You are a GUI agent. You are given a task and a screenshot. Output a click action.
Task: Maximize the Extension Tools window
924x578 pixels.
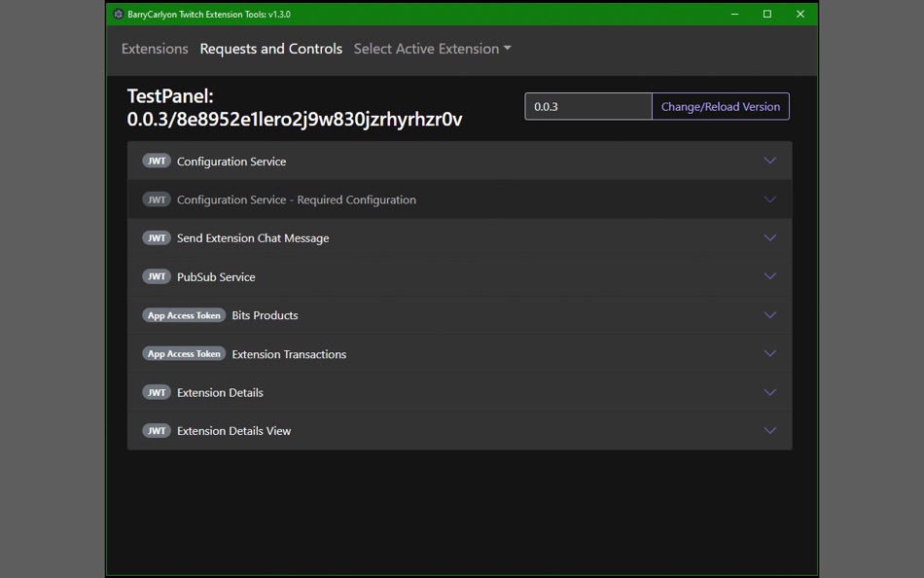tap(766, 15)
